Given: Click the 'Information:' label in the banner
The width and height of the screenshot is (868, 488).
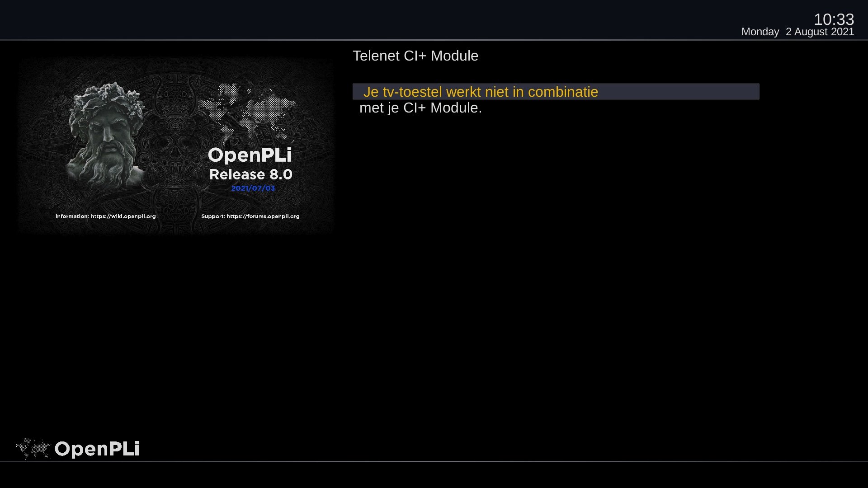Looking at the screenshot, I should (72, 216).
